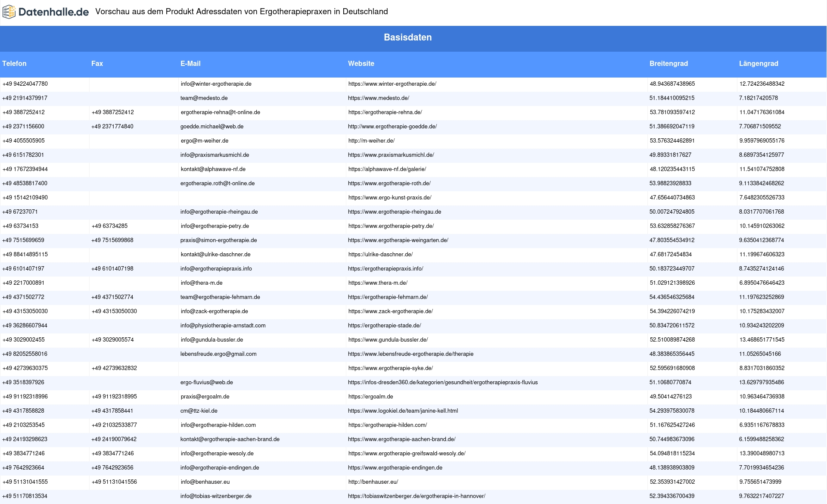Click email info@tobias-witzenberger.de
827x504 pixels.
point(216,496)
